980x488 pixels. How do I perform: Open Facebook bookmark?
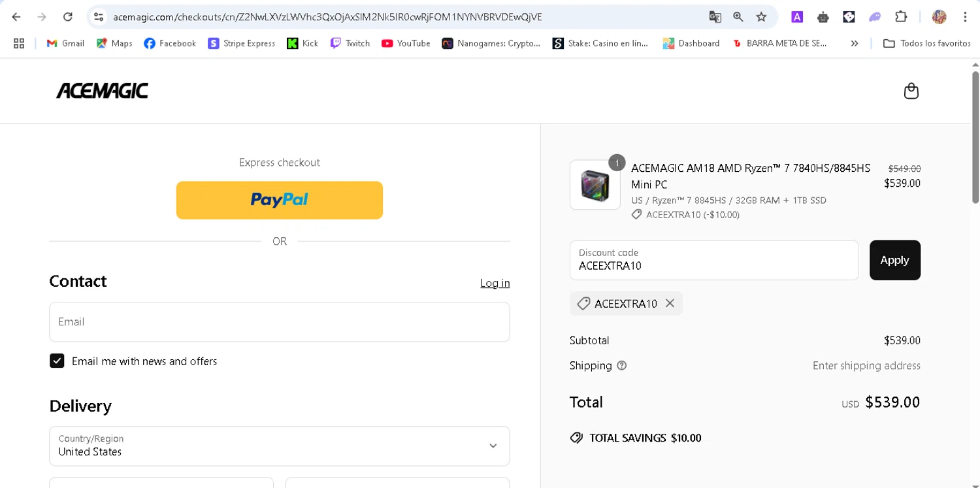170,43
